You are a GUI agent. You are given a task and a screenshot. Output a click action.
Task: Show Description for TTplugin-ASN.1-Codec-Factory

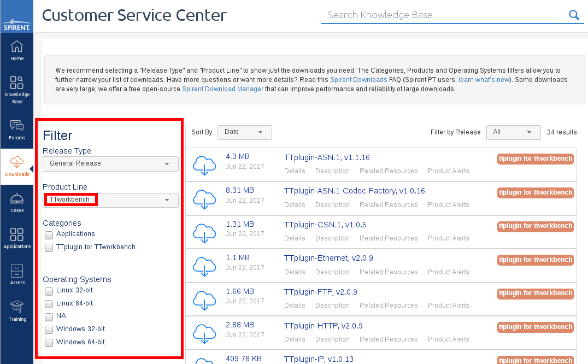[x=332, y=205]
